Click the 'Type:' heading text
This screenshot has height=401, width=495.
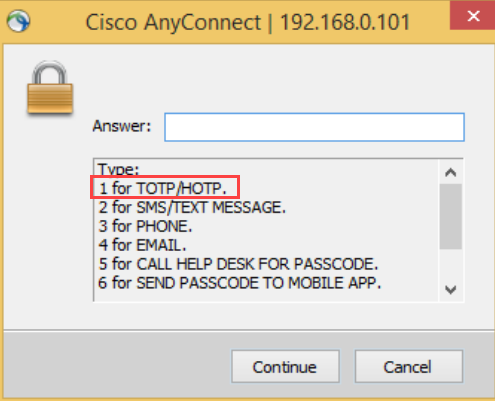118,169
